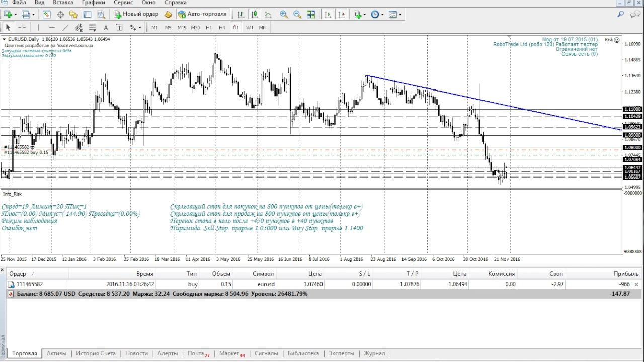
Task: Switch to the История Счета tab
Action: (96, 353)
